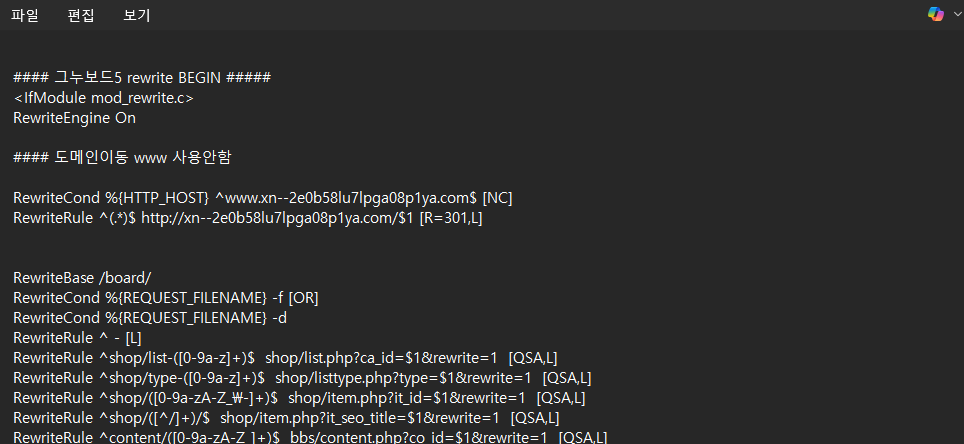
Task: Open the 편집 menu
Action: 81,16
